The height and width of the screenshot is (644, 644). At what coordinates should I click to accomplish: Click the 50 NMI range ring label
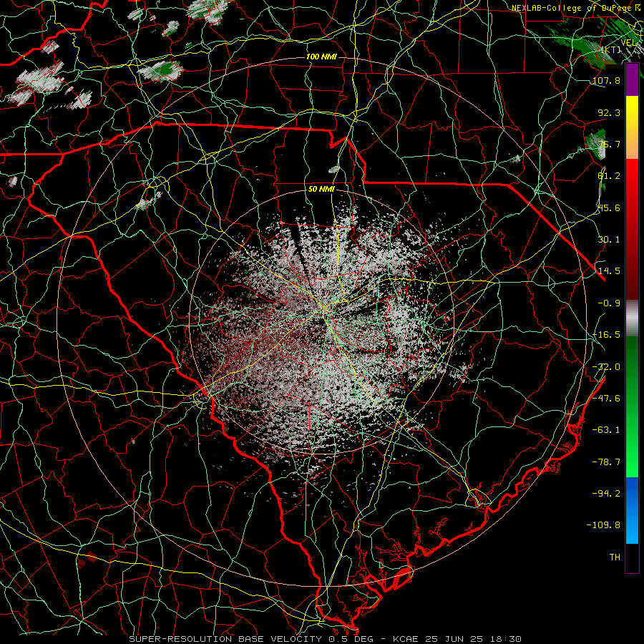[321, 189]
